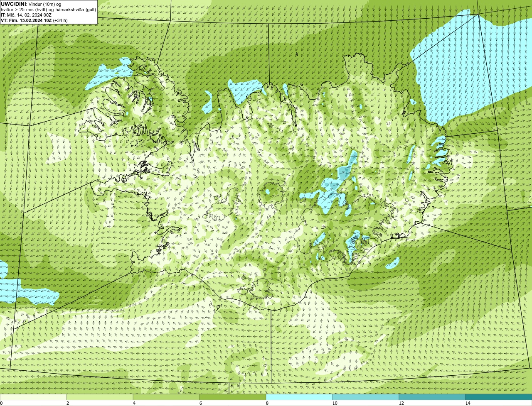Click the "0" tick label on the color scale
This screenshot has width=532, height=406.
1,403
